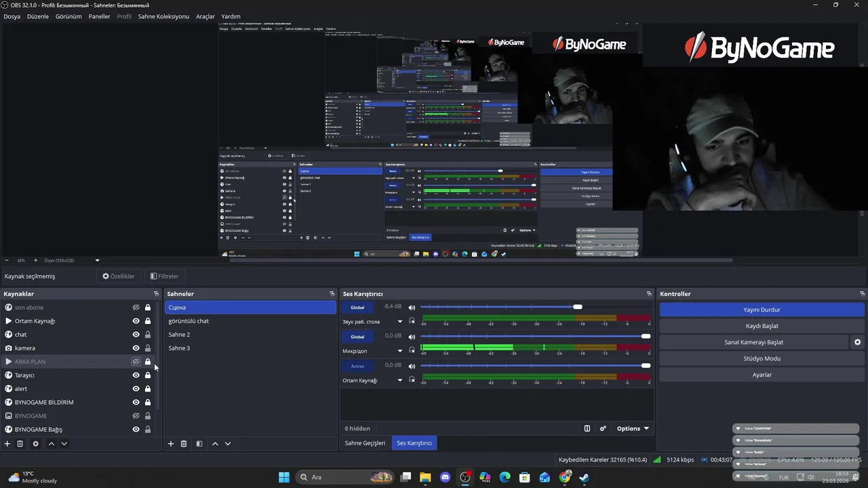
Task: Float the Kontroller dock panel
Action: [862, 293]
